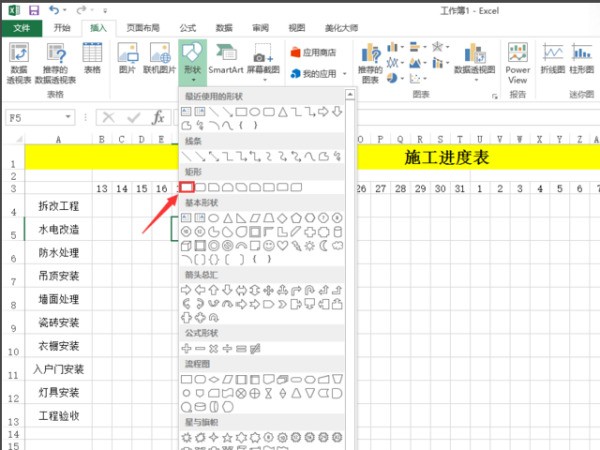Open the 应用商店 app store
The image size is (600, 450).
[318, 50]
